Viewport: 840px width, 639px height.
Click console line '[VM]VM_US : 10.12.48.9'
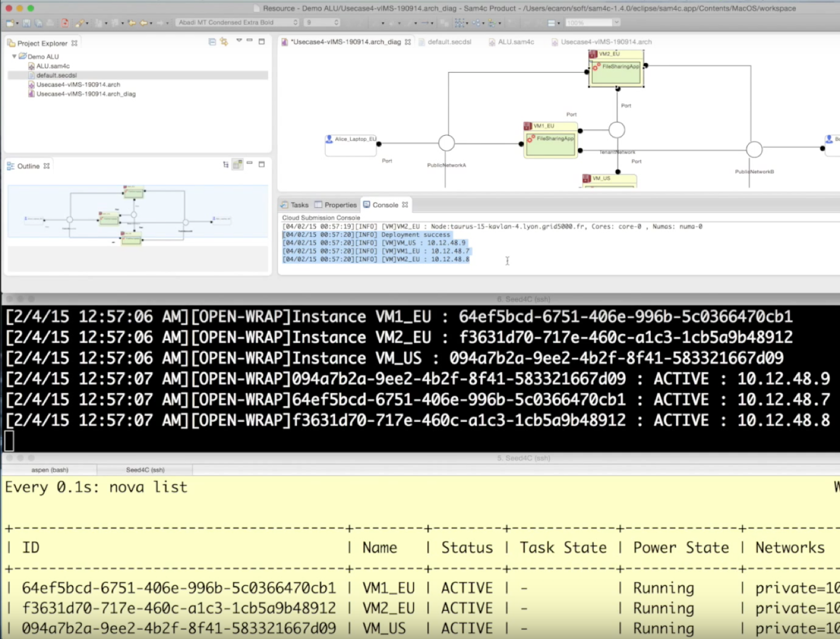(423, 243)
